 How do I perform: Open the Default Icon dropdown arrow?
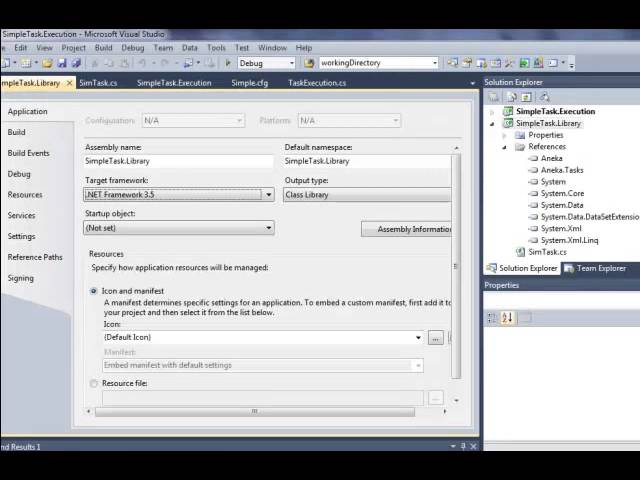(418, 338)
